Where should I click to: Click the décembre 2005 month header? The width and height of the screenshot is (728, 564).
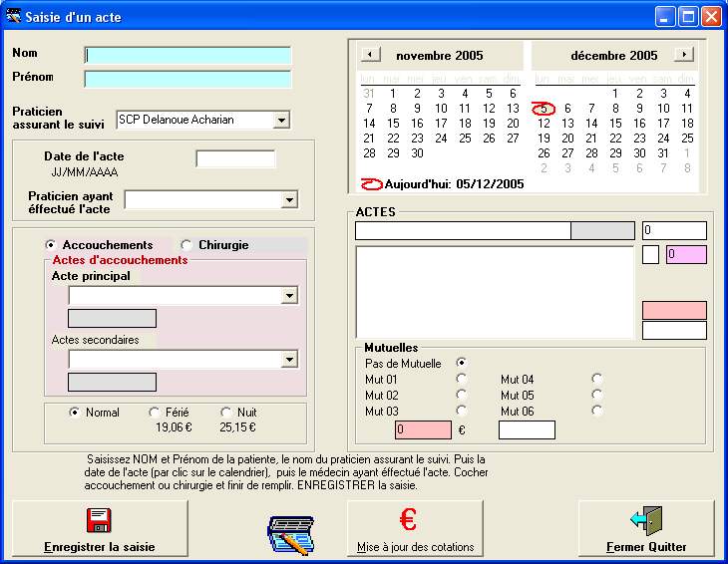[613, 56]
